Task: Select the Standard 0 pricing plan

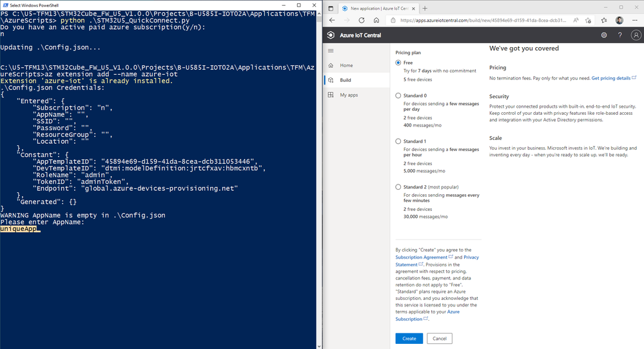Action: pyautogui.click(x=398, y=95)
